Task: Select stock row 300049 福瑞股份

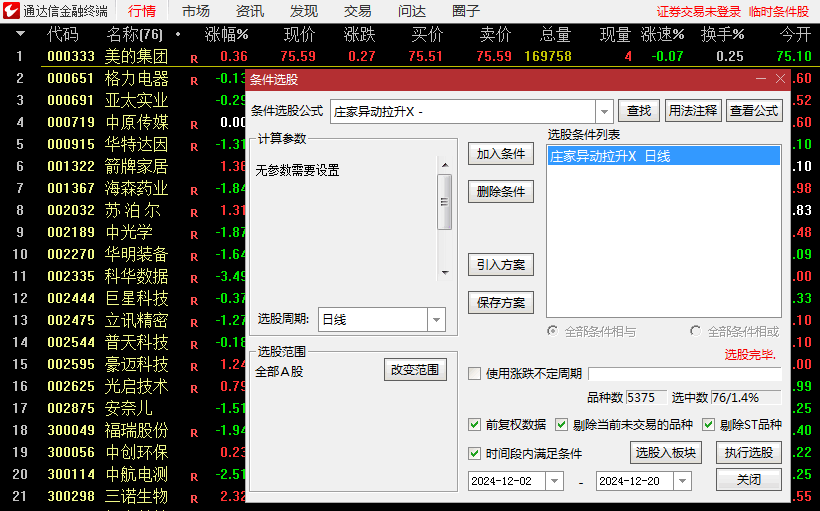Action: 123,429
